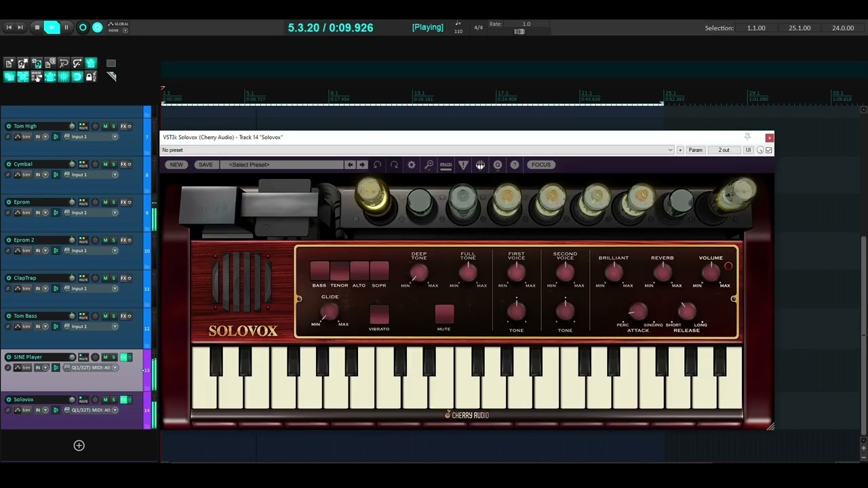Toggle the QWERTY keyboard icon in Solovox

click(480, 165)
